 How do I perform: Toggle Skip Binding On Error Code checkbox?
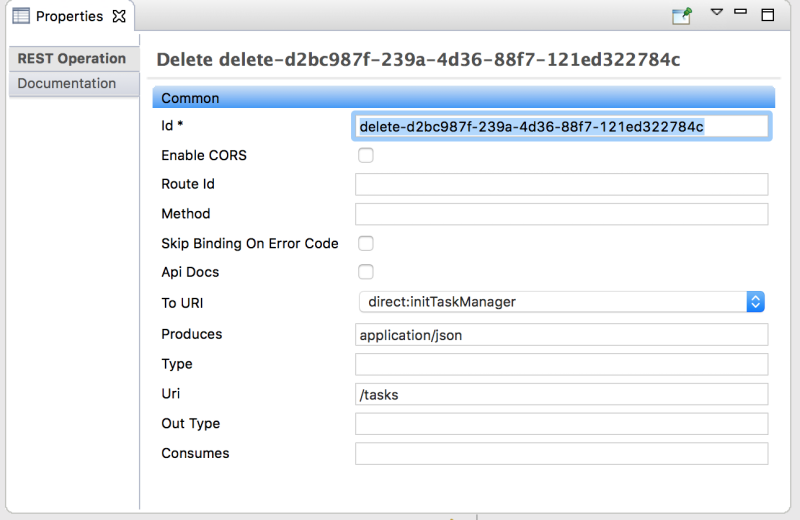(x=366, y=243)
